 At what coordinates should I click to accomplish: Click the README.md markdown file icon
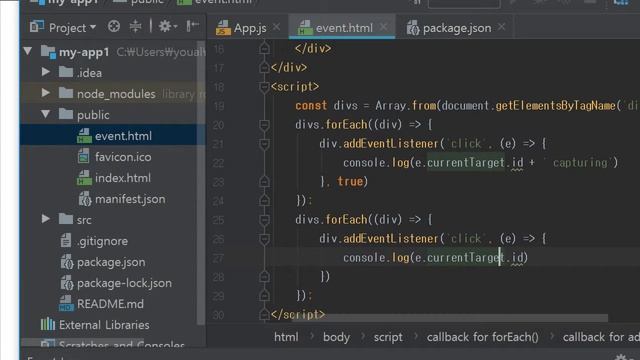click(x=66, y=304)
